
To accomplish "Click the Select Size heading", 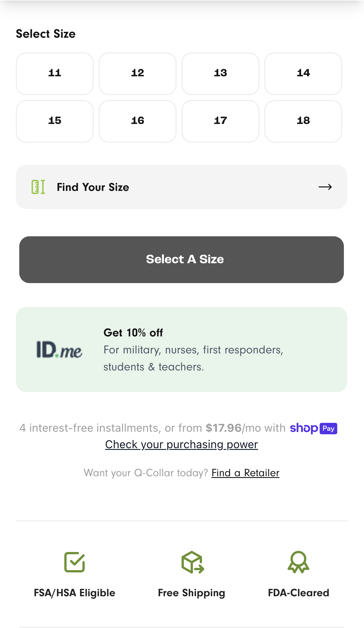I will point(46,33).
